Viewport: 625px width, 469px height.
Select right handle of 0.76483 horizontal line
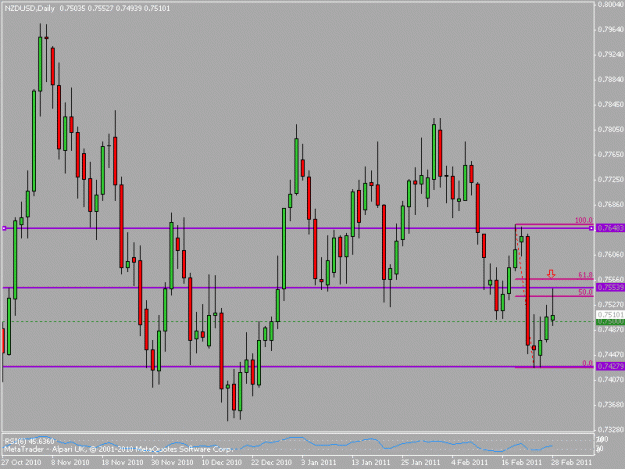tap(591, 228)
